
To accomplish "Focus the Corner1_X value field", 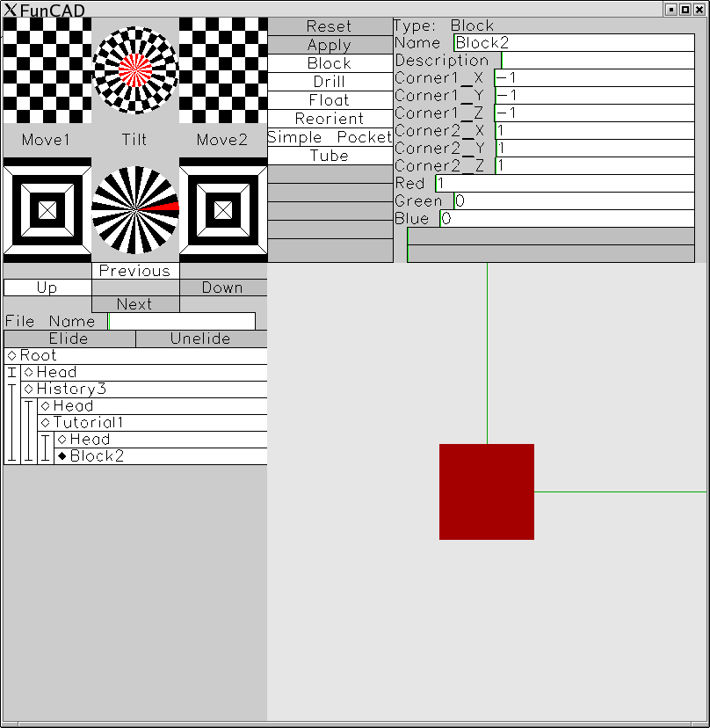I will tap(595, 78).
